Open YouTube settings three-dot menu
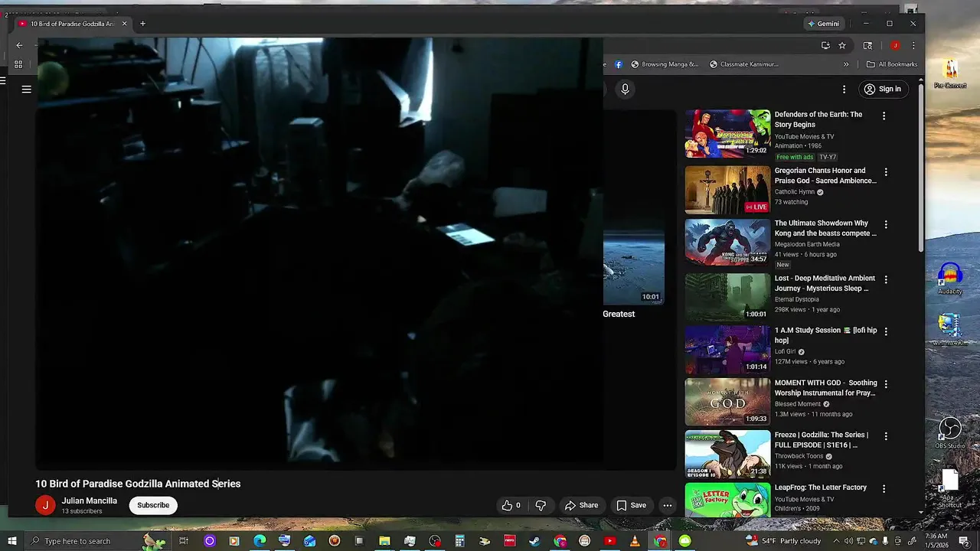 844,90
